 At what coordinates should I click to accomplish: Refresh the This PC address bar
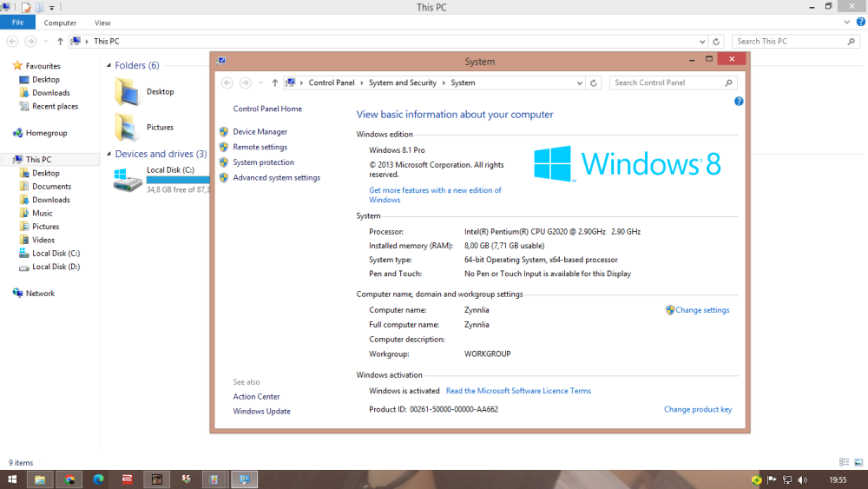pyautogui.click(x=716, y=42)
